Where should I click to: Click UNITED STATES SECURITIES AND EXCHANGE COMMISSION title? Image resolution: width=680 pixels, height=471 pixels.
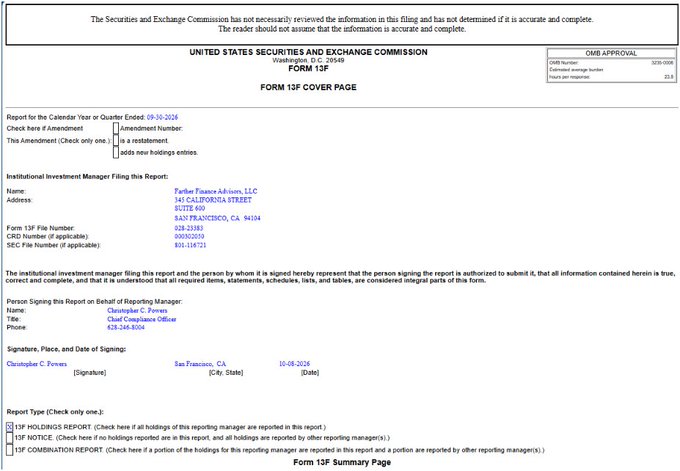coord(308,52)
